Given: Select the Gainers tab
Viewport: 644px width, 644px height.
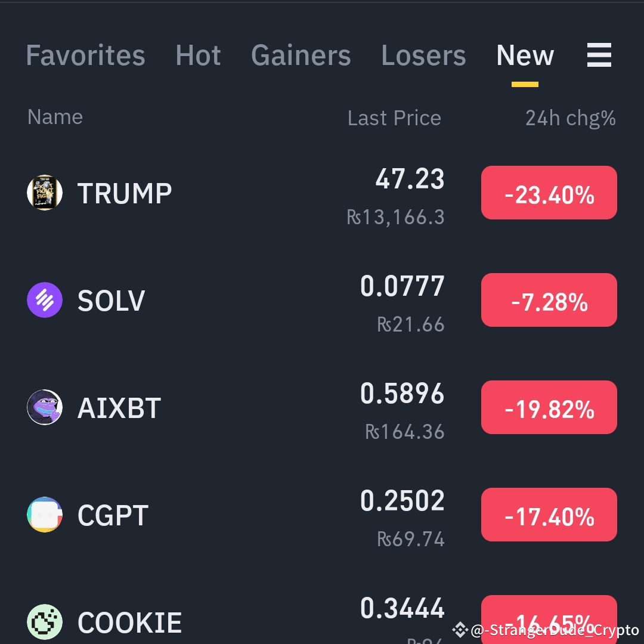Looking at the screenshot, I should 301,55.
